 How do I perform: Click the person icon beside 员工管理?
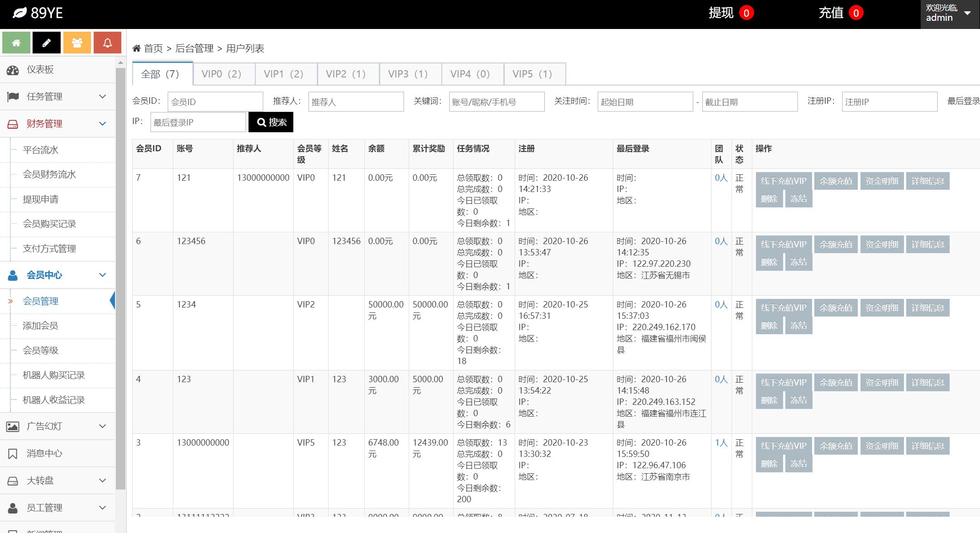click(x=13, y=508)
